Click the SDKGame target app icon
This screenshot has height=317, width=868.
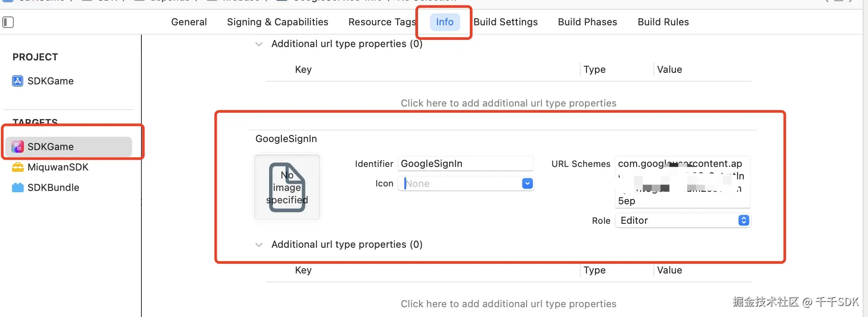[18, 147]
